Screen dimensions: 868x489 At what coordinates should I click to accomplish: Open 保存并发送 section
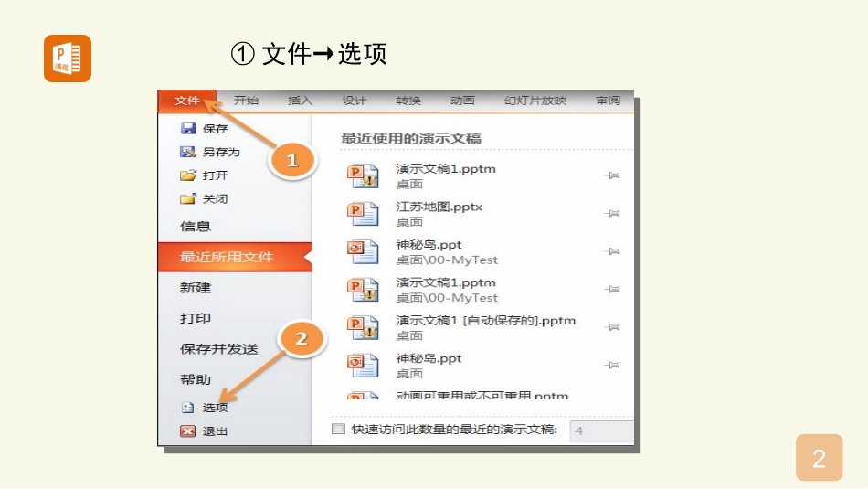tap(218, 349)
